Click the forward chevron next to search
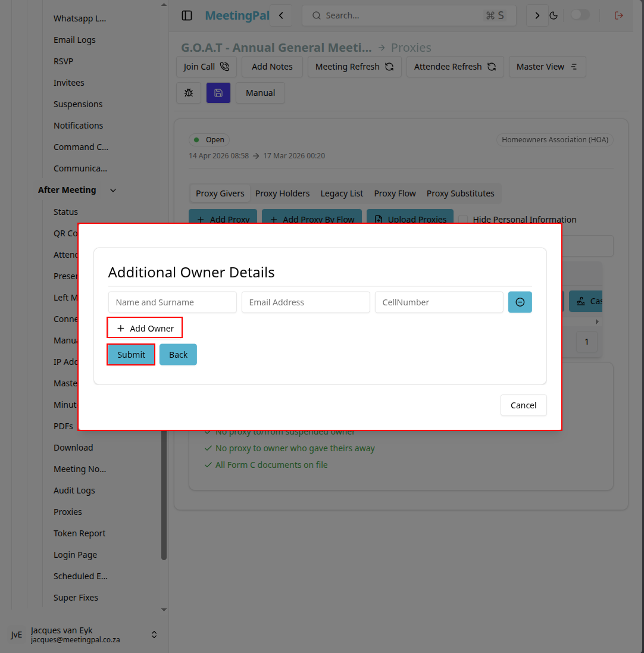 tap(537, 15)
